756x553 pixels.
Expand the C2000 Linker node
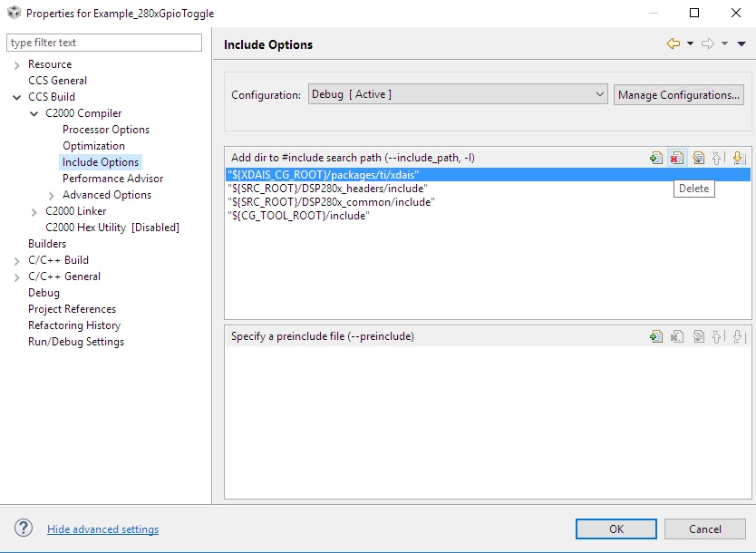34,211
